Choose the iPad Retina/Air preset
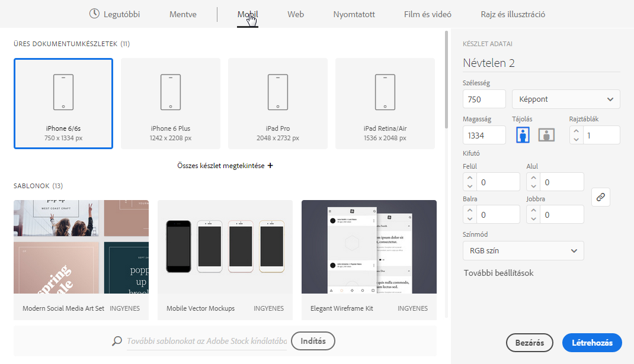 coord(385,104)
